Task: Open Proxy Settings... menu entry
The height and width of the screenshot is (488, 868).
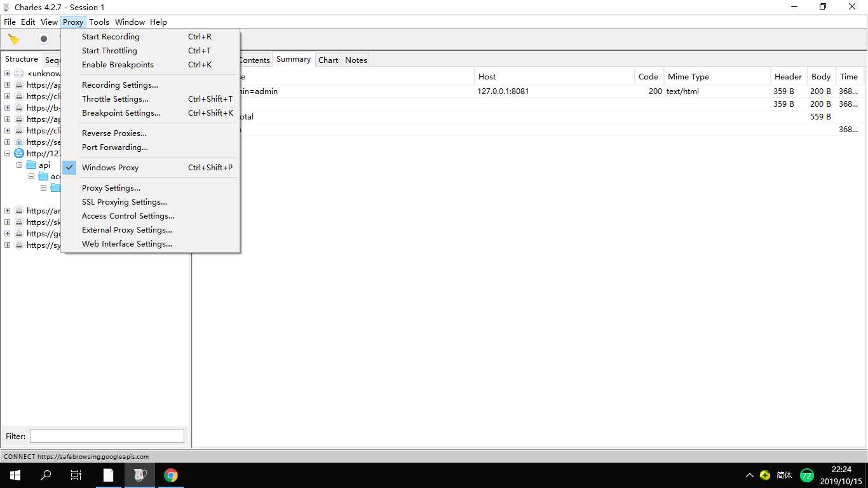Action: pos(151,188)
